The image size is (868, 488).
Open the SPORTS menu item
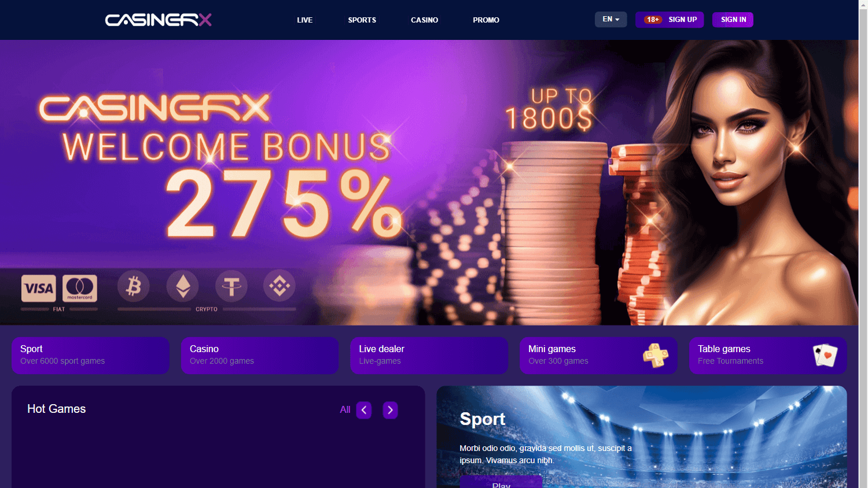pos(362,20)
